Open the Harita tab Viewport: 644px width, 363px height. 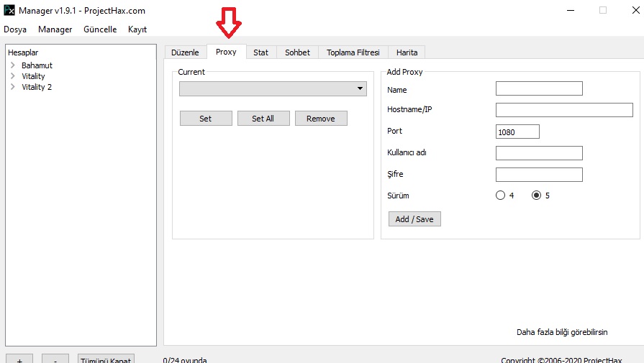[x=407, y=52]
